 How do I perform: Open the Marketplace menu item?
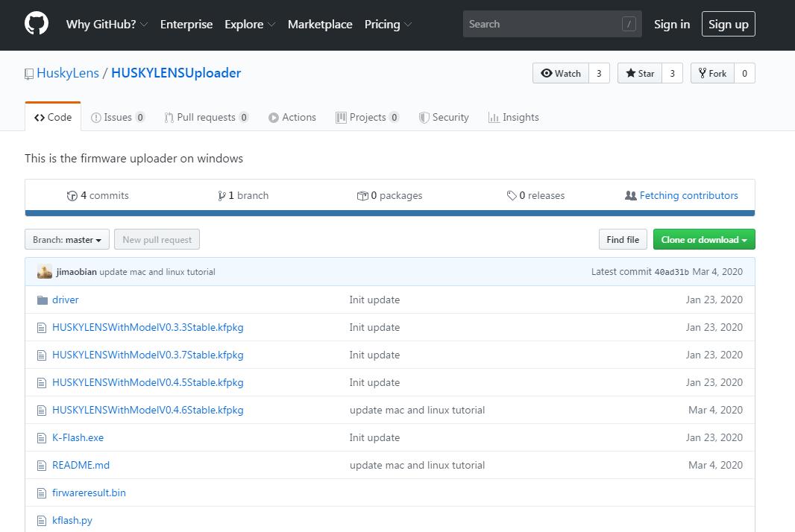[x=320, y=25]
